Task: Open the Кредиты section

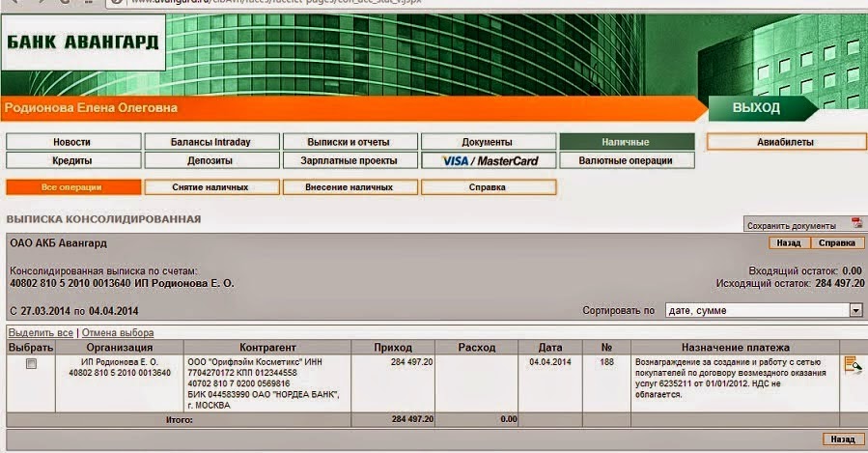Action: 73,160
